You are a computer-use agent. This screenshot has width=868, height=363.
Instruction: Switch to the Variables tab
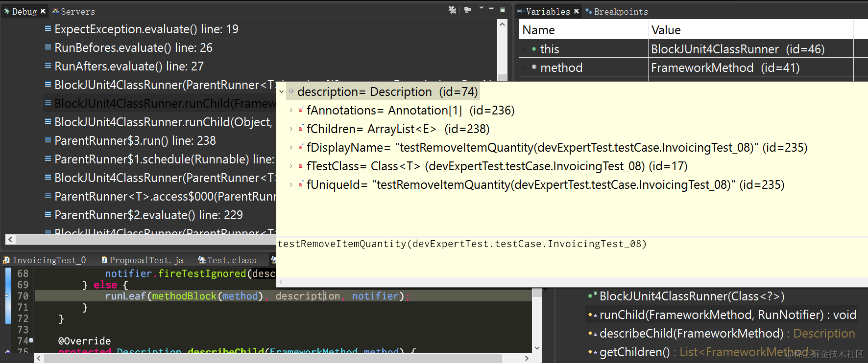click(x=548, y=11)
